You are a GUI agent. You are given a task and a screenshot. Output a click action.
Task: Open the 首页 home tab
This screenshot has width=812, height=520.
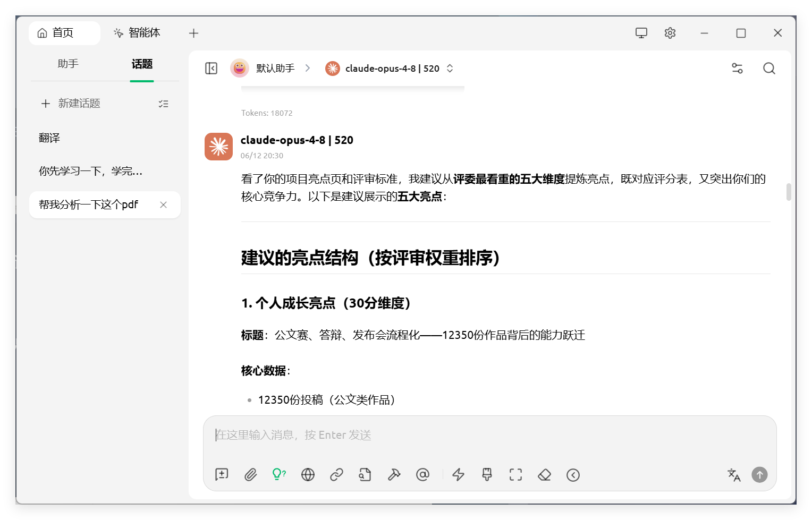pyautogui.click(x=64, y=33)
